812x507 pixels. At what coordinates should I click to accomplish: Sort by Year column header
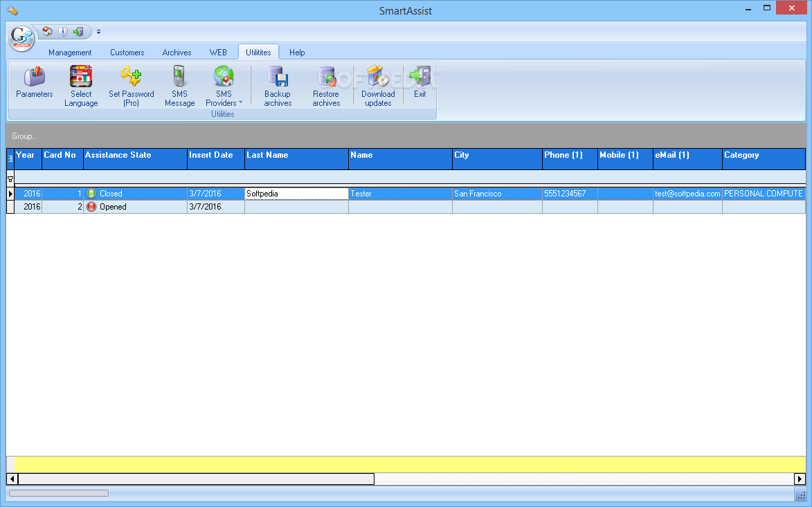pyautogui.click(x=28, y=159)
